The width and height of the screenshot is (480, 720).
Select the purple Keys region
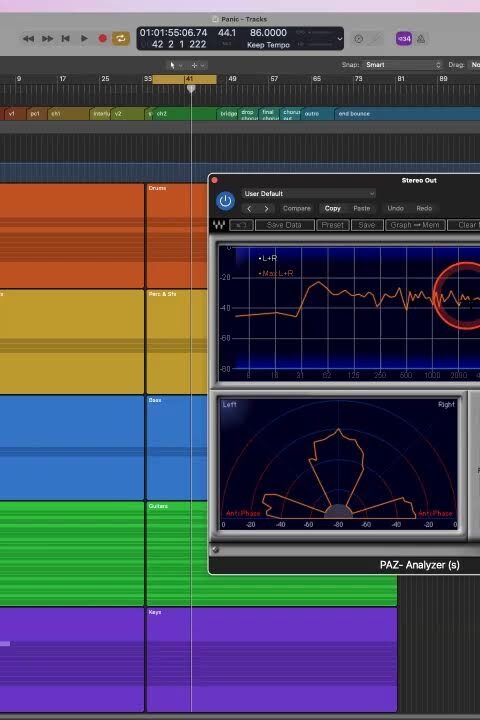pos(271,659)
